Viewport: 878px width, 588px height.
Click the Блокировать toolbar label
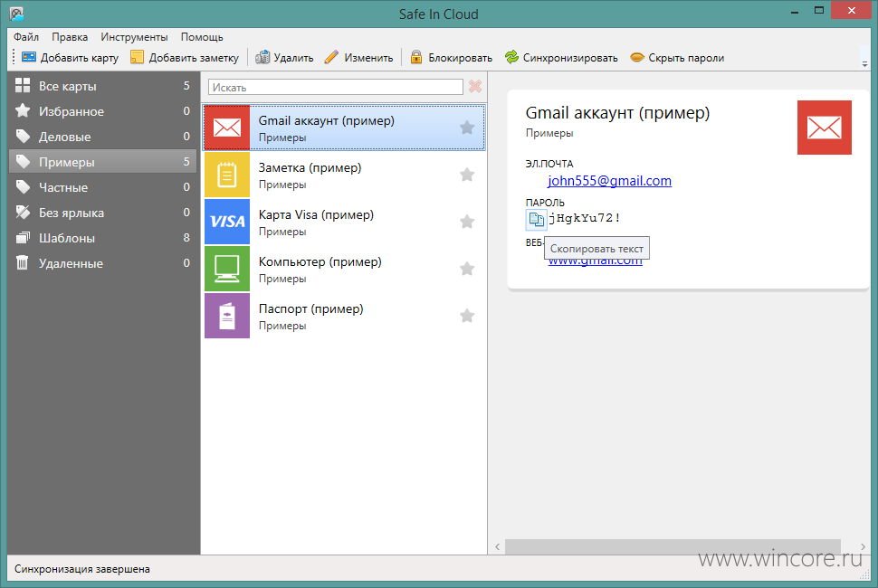[461, 58]
